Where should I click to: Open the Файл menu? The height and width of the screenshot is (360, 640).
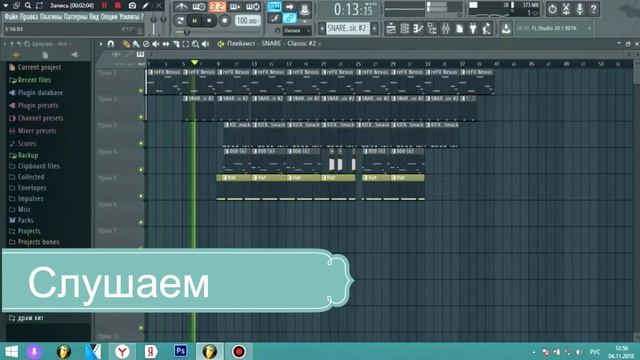click(11, 17)
